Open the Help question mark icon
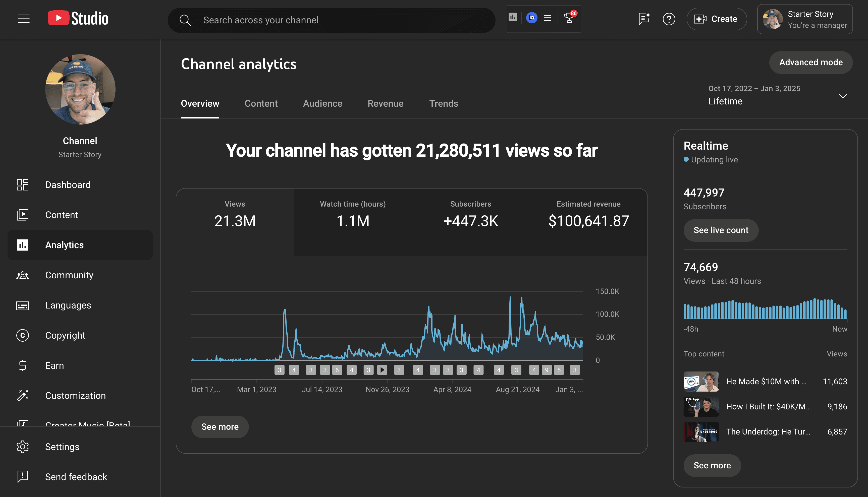The width and height of the screenshot is (868, 497). coord(669,19)
